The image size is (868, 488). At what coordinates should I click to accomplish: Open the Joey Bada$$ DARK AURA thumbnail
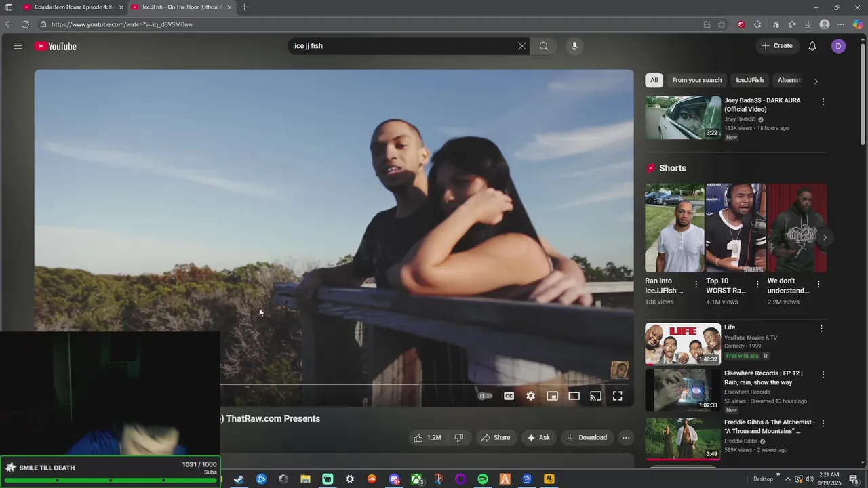(683, 117)
